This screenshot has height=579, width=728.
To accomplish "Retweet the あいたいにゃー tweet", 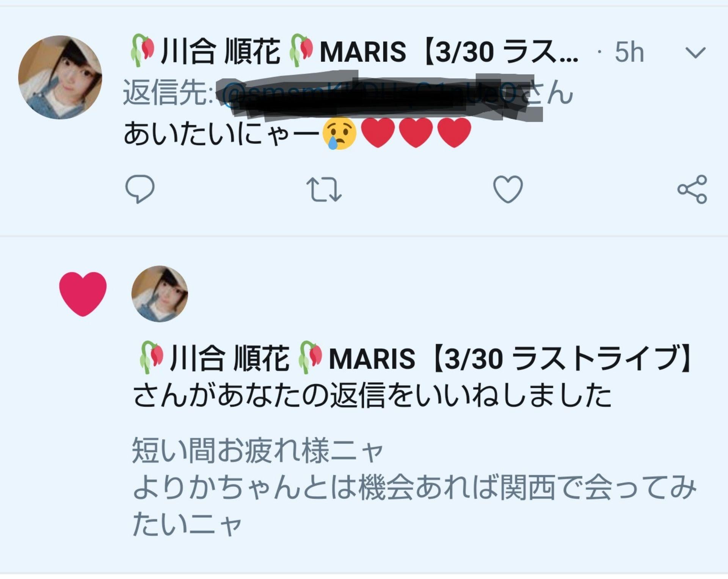I will [x=324, y=189].
